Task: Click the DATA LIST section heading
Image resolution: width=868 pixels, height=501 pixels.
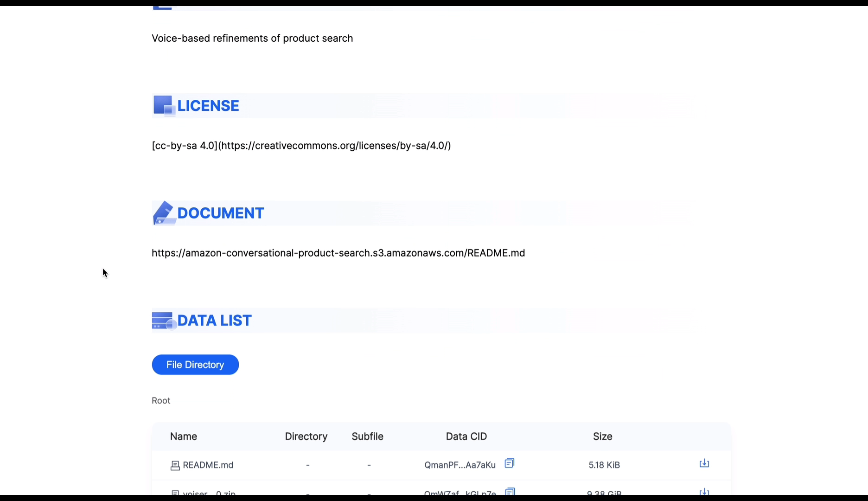Action: [215, 321]
